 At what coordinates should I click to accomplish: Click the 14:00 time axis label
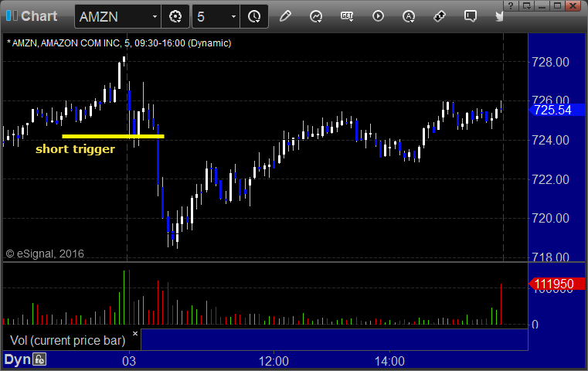point(389,361)
